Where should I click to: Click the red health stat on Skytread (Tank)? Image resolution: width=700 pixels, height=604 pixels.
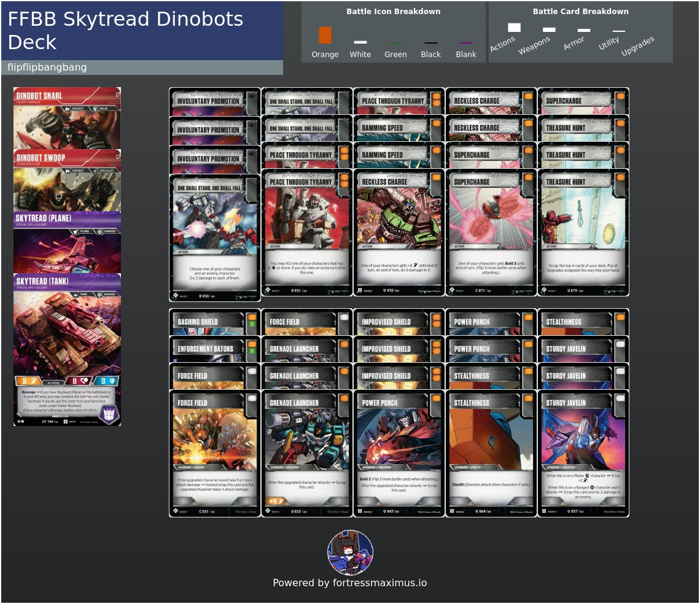tap(78, 381)
